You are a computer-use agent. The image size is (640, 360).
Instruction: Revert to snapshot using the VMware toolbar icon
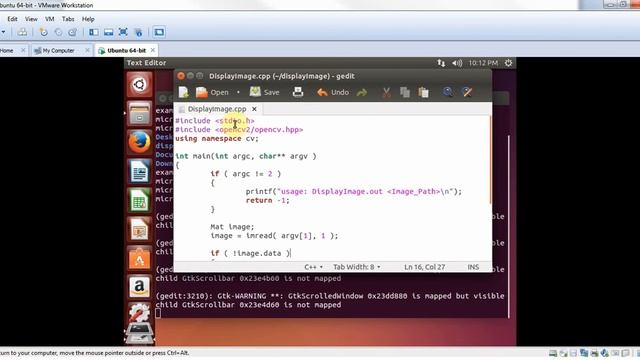click(x=58, y=32)
